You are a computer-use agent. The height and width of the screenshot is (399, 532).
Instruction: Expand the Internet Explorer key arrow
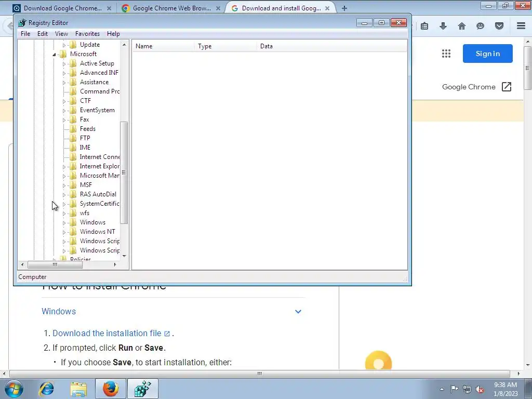[64, 167]
